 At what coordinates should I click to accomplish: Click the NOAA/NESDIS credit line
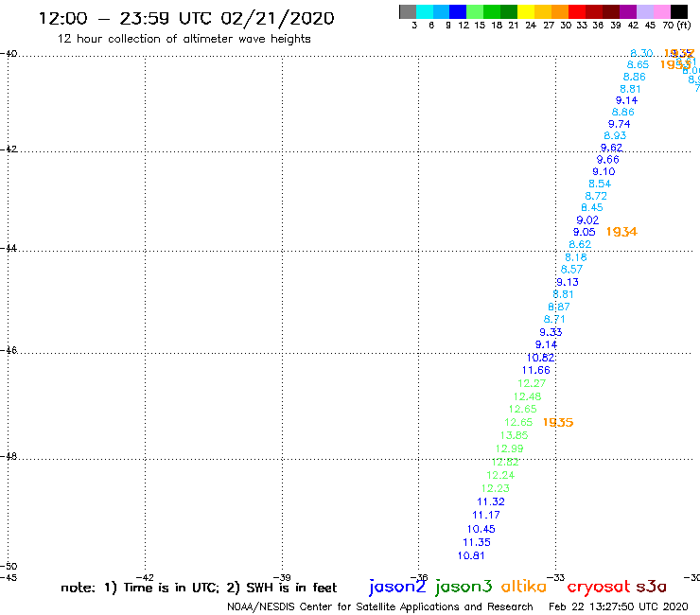coord(380,606)
